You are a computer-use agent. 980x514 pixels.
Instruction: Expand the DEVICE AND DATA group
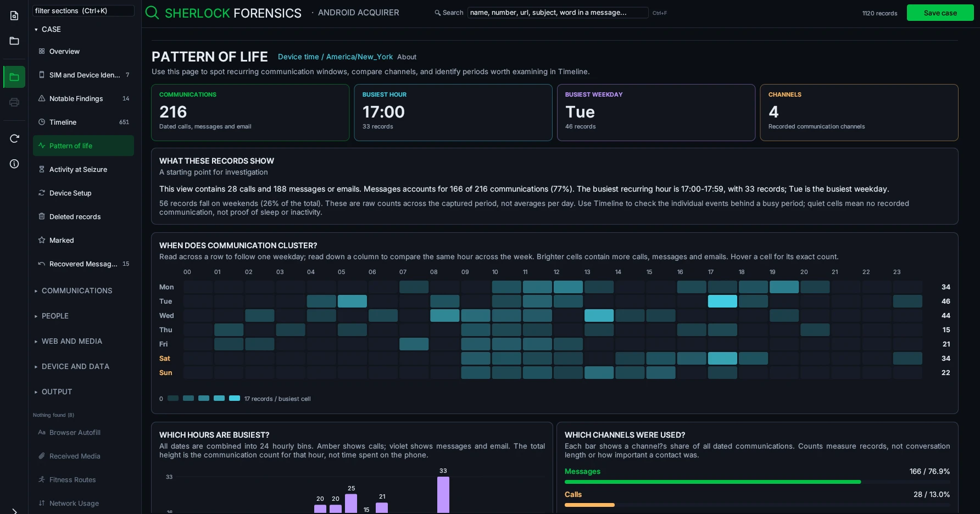(71, 366)
